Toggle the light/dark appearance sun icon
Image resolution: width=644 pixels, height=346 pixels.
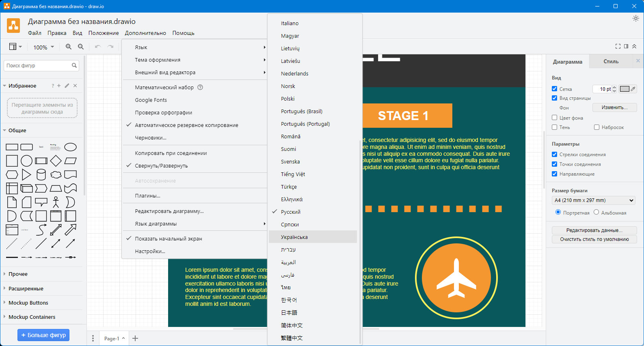[636, 18]
